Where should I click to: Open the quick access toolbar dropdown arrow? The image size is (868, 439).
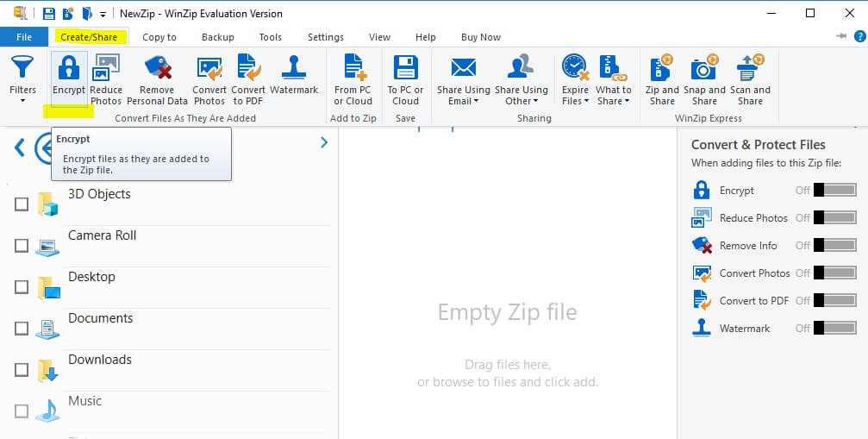click(103, 15)
